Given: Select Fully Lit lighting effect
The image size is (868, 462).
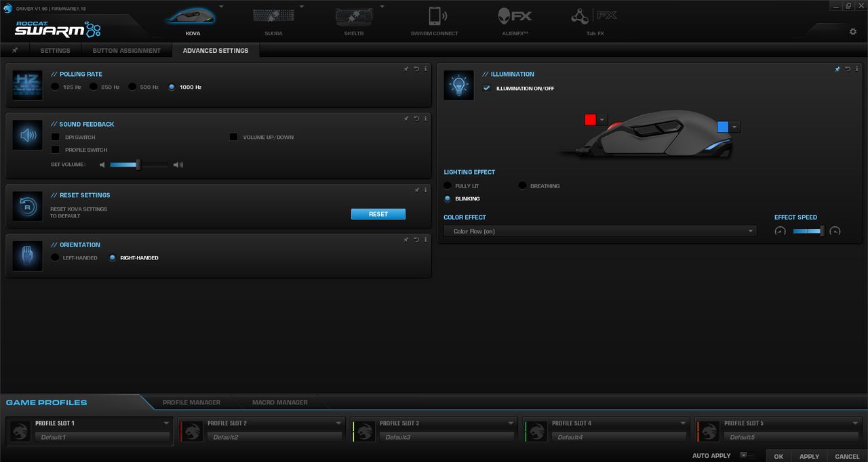Looking at the screenshot, I should coord(448,186).
